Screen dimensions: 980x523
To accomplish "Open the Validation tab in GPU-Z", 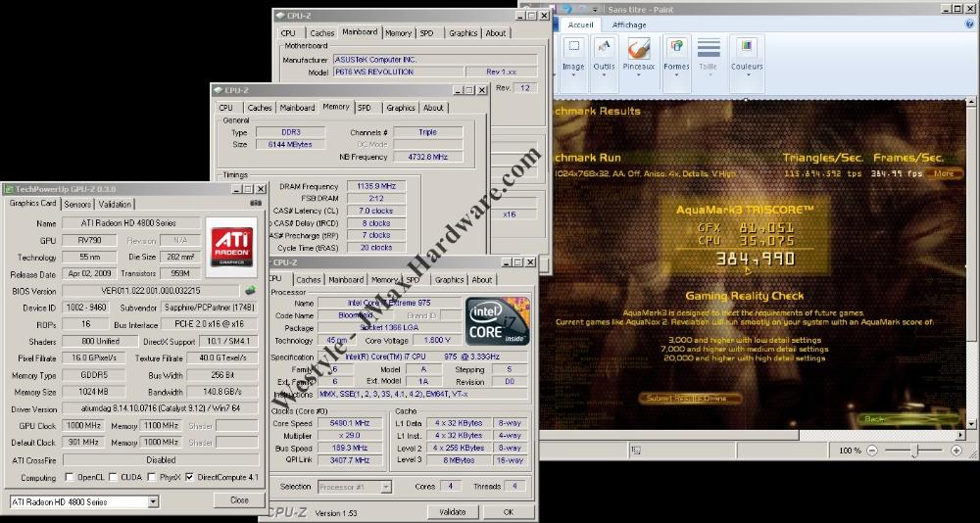I will point(115,205).
